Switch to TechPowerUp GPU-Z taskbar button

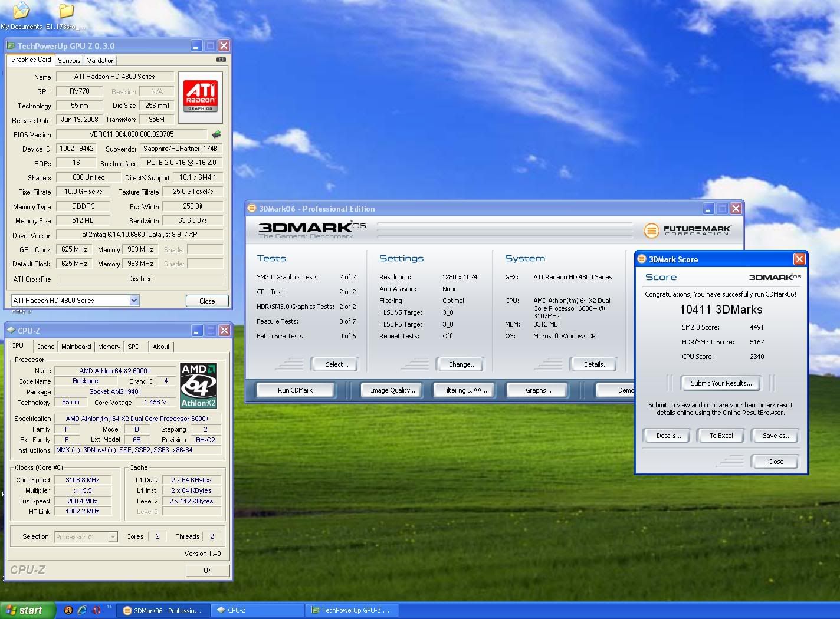tap(351, 610)
